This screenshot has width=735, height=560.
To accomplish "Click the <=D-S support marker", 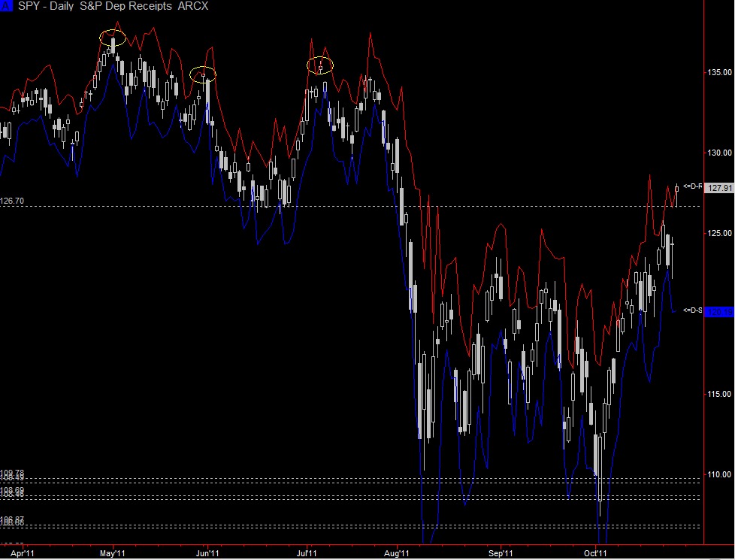I will coord(692,310).
